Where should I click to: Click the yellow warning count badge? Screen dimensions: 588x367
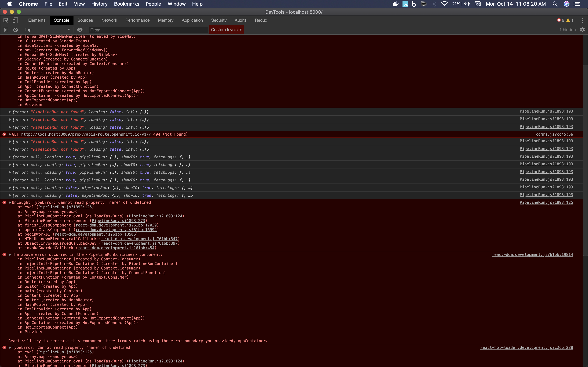pyautogui.click(x=570, y=20)
